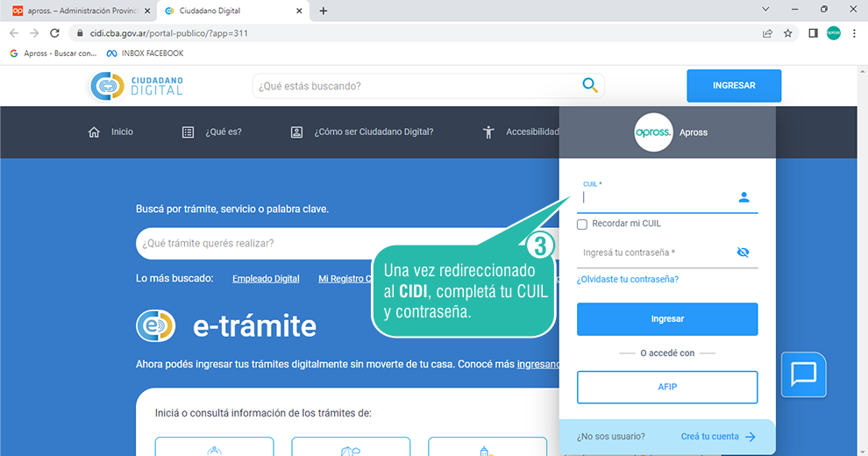Close the apross Administración tab
Screen dimensions: 868x456
click(147, 11)
